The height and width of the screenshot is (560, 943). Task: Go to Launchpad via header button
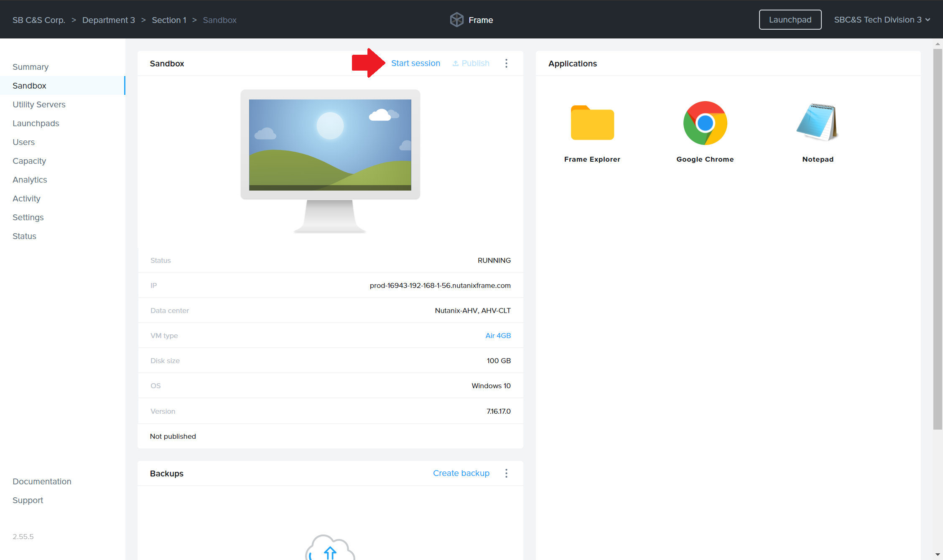click(790, 20)
